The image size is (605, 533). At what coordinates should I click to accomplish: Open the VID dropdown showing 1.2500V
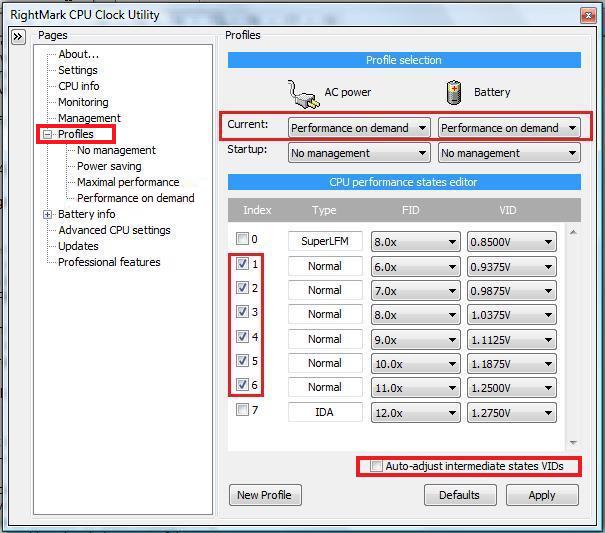[x=512, y=388]
